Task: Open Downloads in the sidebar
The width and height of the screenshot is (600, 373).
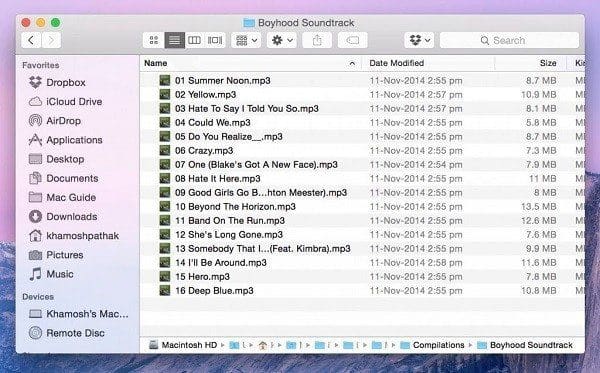Action: (x=63, y=217)
